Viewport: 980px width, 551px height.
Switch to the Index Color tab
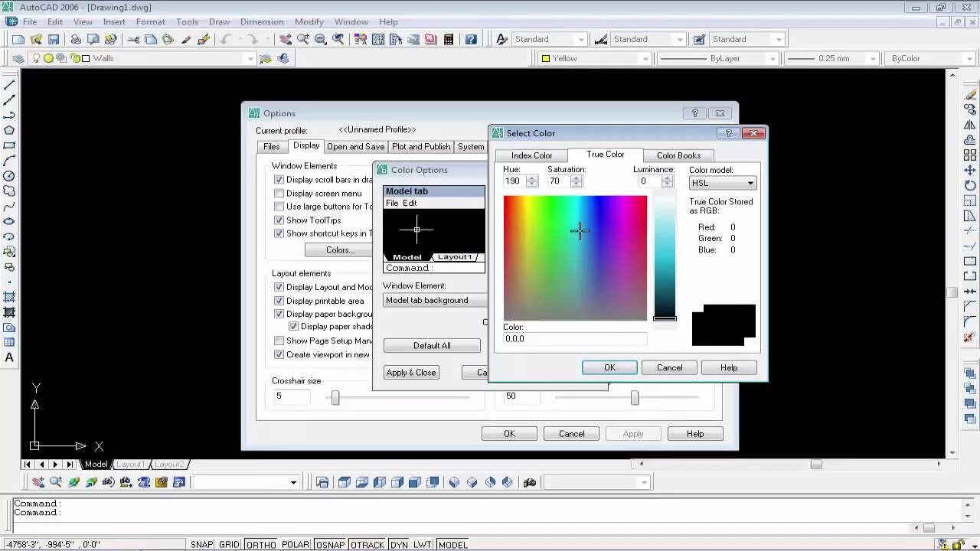click(531, 155)
